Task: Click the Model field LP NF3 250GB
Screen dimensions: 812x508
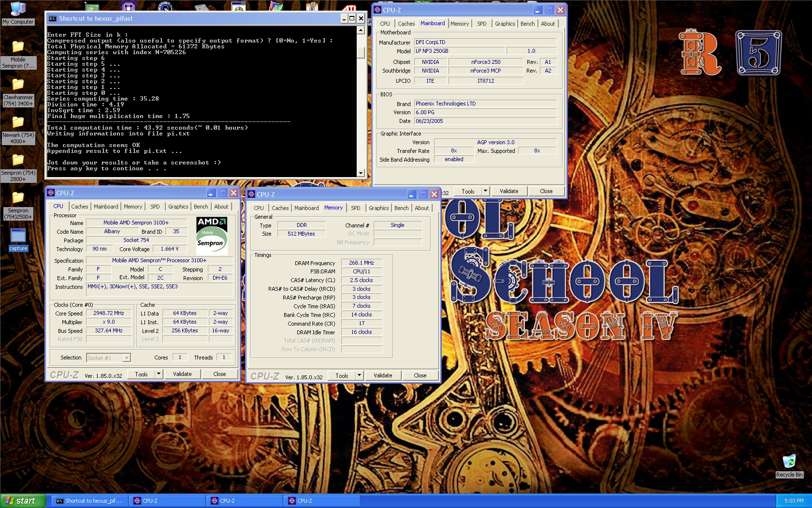Action: click(460, 51)
